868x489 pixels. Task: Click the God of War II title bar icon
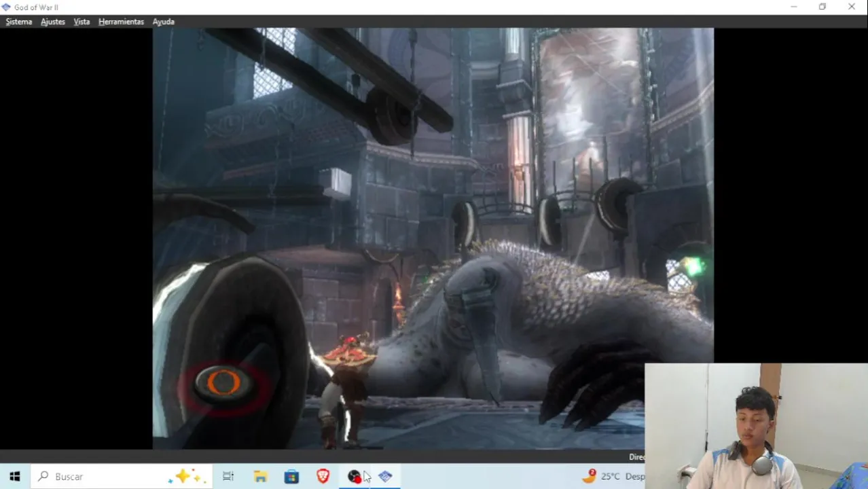click(x=7, y=7)
